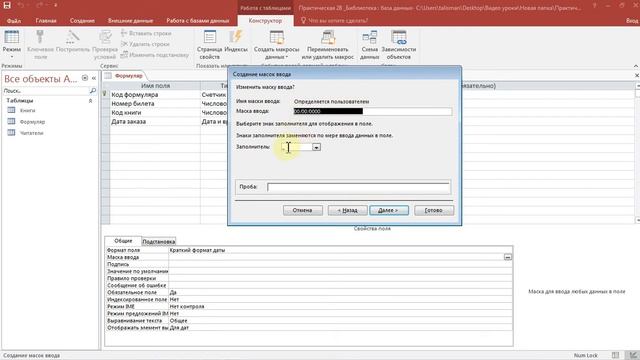
Task: Open navigation pane options dropdown arrow
Action: coord(85,78)
